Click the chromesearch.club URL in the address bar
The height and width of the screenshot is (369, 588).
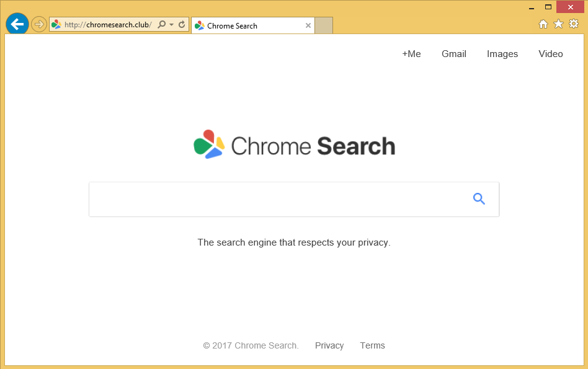[107, 25]
